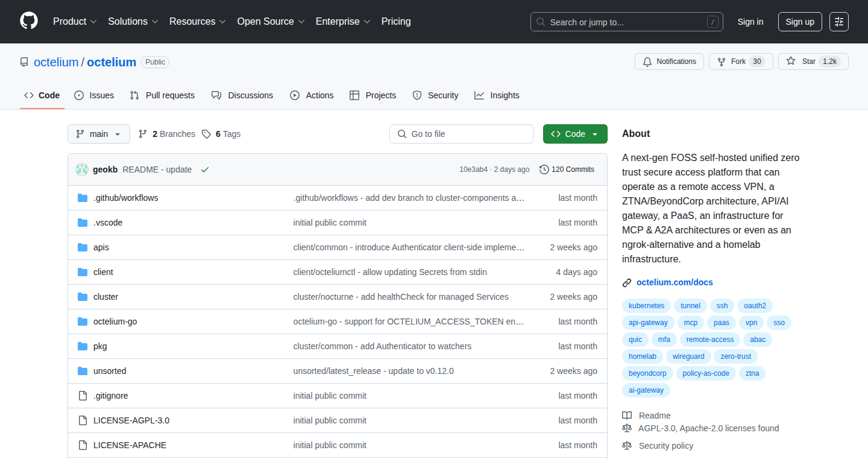Open the octelium owner link

tap(56, 62)
